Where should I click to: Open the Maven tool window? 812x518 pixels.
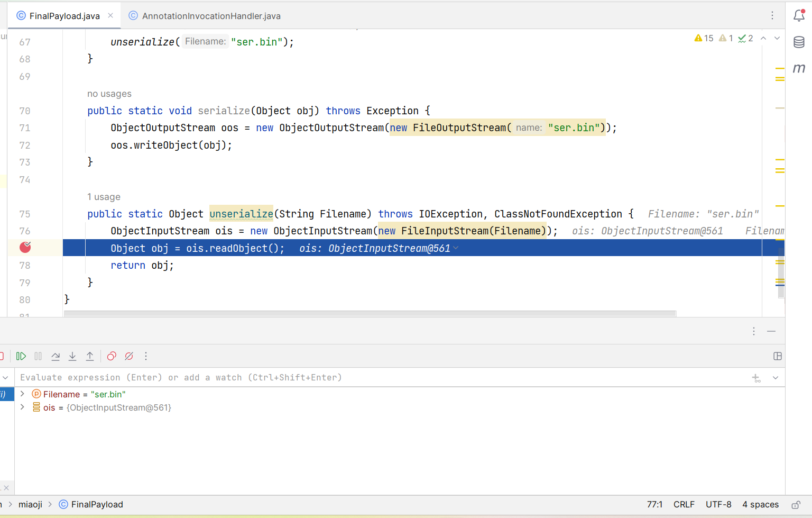[799, 68]
